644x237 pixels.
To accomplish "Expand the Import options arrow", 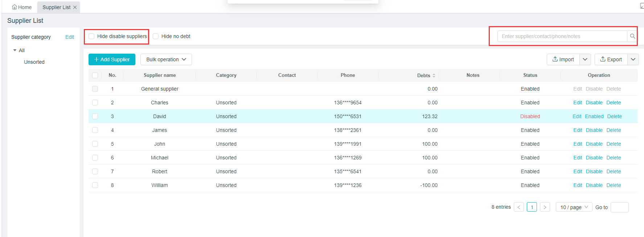I will tap(585, 59).
